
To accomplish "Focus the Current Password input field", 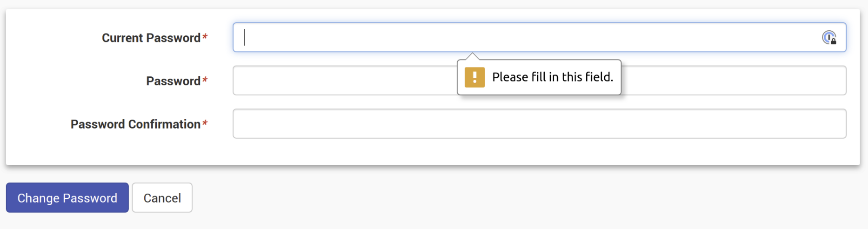I will (512, 37).
